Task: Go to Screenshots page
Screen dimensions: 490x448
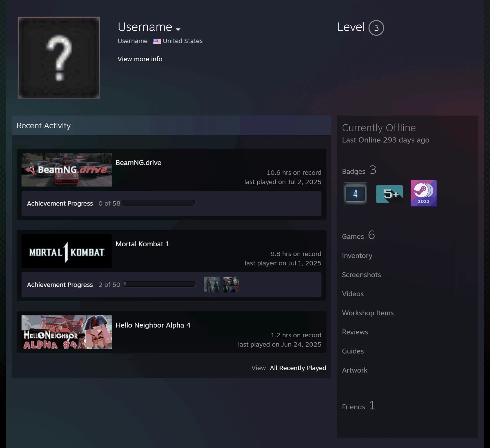Action: point(361,275)
